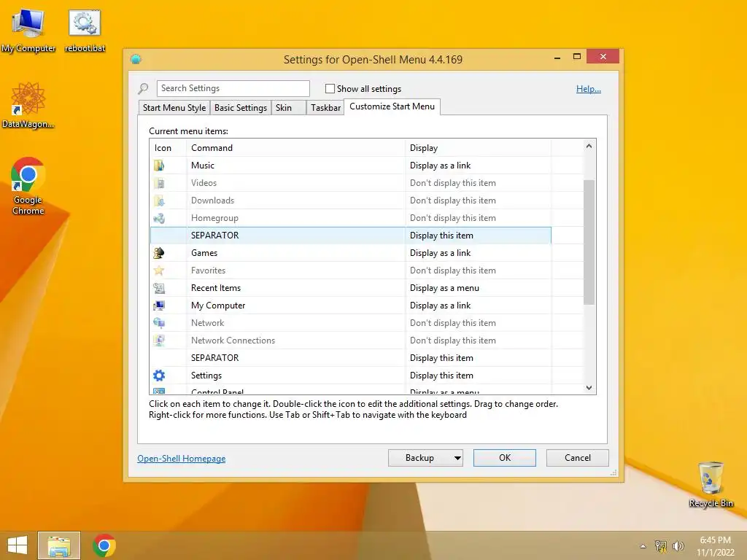
Task: Change Recent Items display option
Action: point(478,288)
